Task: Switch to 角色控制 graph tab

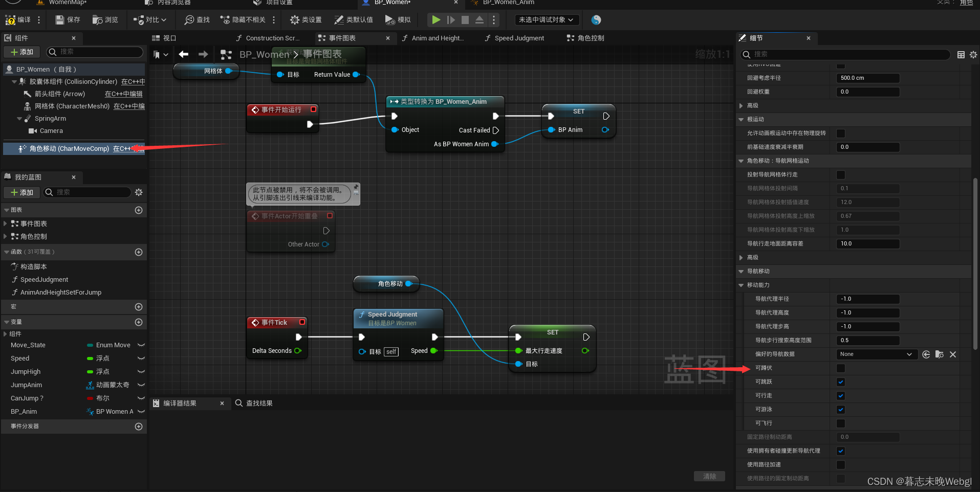Action: (x=585, y=38)
